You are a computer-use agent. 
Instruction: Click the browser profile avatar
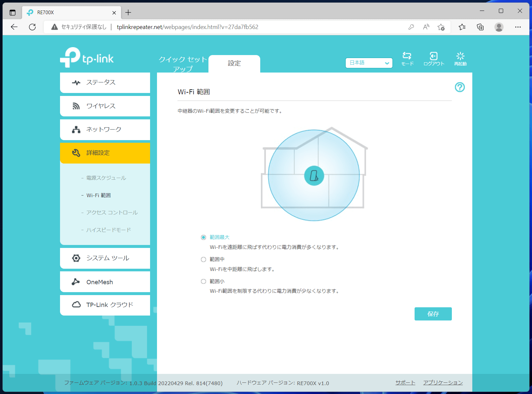click(499, 27)
